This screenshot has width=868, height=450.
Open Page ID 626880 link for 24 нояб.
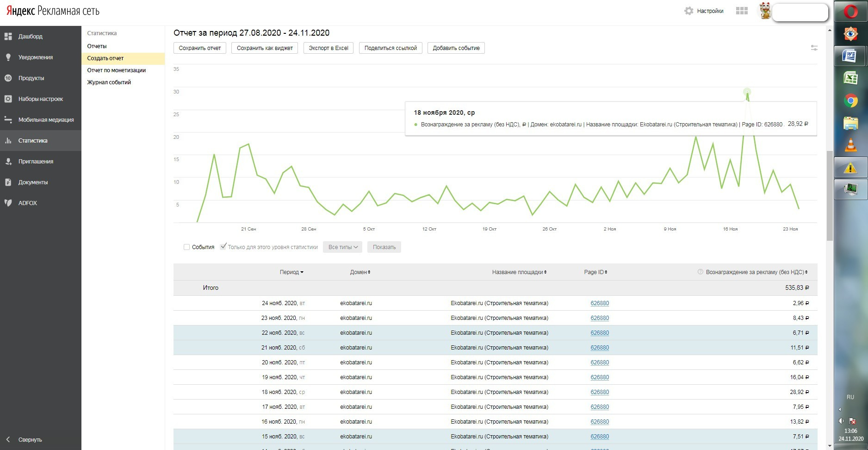pos(600,303)
